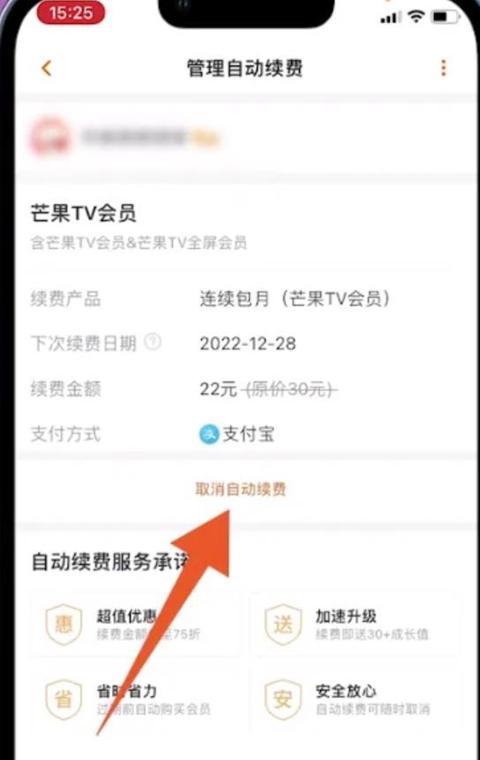Open the three-dot more options menu
The image size is (480, 760).
click(x=443, y=68)
